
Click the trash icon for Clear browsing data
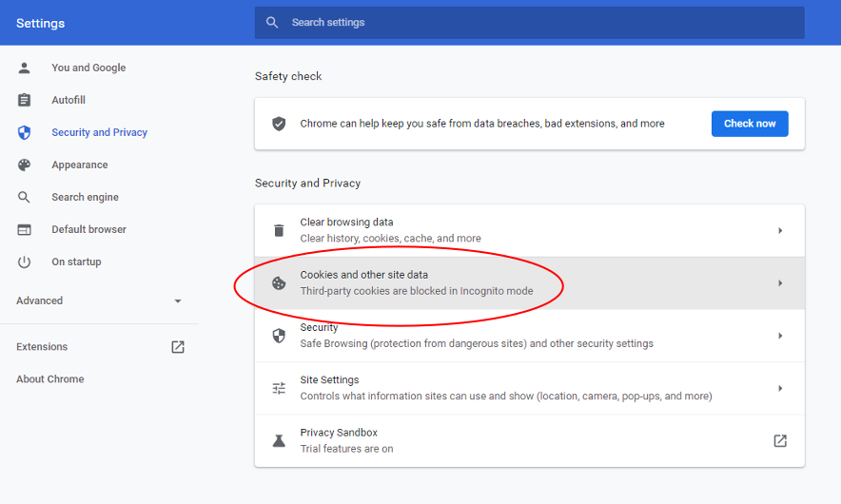(x=279, y=230)
